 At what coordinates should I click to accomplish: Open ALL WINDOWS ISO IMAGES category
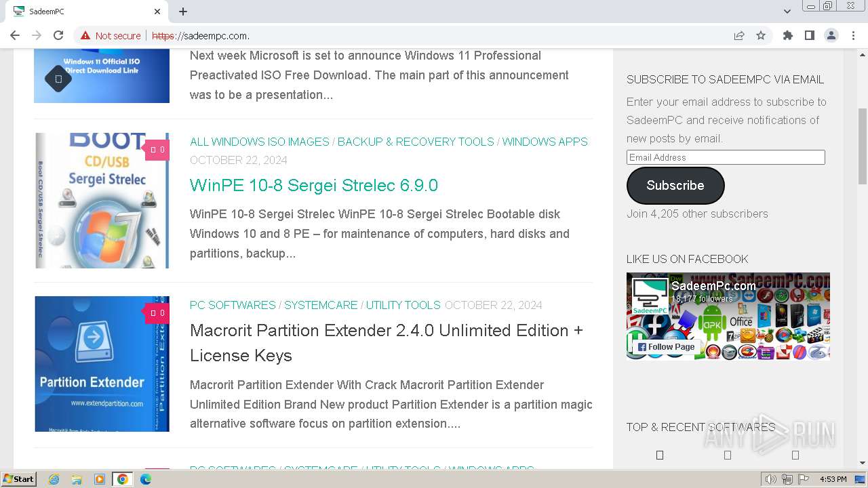coord(259,142)
